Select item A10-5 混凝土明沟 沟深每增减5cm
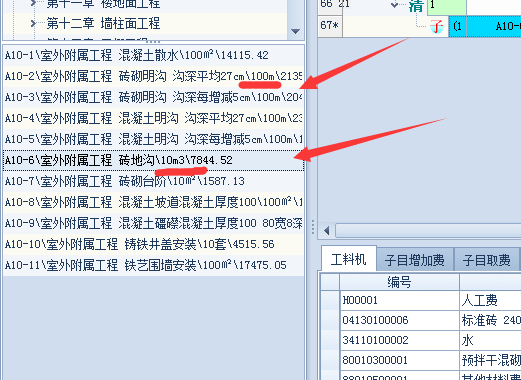The width and height of the screenshot is (521, 380). pos(153,139)
